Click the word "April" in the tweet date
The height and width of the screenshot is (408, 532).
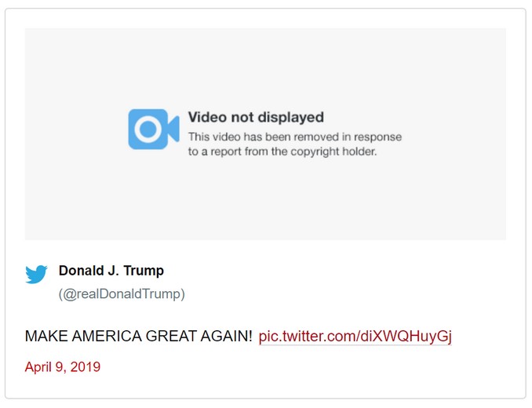tap(38, 367)
